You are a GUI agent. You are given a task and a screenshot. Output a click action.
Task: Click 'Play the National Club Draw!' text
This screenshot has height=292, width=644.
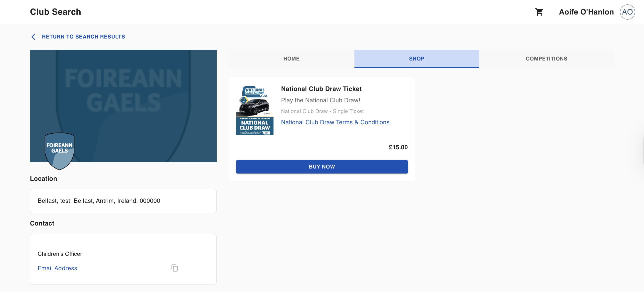pos(321,100)
